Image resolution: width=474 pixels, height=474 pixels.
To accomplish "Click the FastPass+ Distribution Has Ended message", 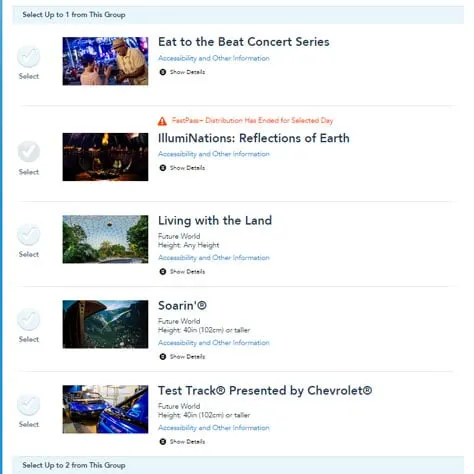I will [252, 120].
